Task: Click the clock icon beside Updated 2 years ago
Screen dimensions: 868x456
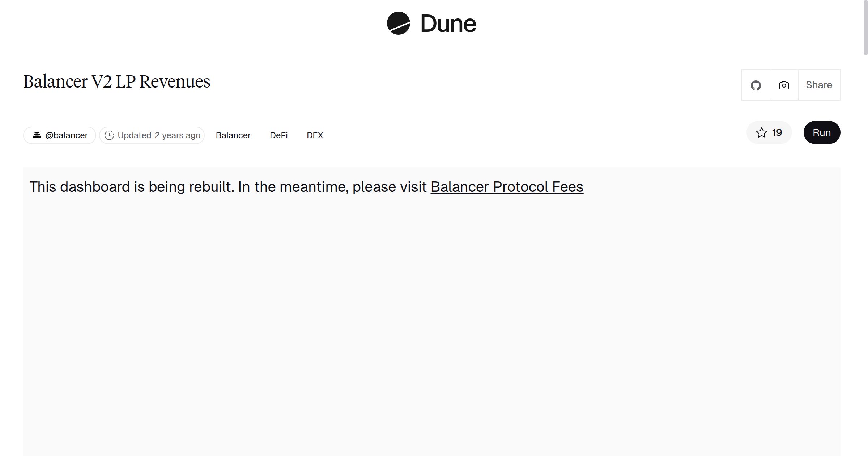Action: (x=110, y=135)
